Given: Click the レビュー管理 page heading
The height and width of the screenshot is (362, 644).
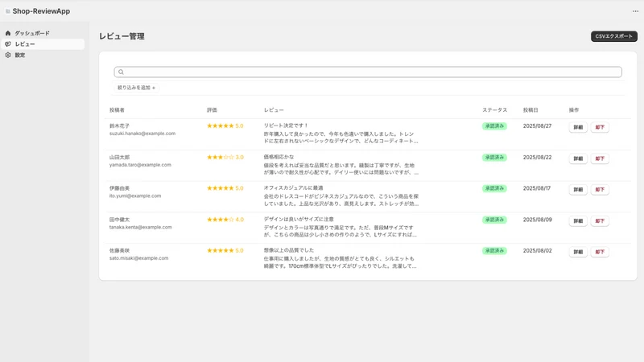Looking at the screenshot, I should coord(122,36).
